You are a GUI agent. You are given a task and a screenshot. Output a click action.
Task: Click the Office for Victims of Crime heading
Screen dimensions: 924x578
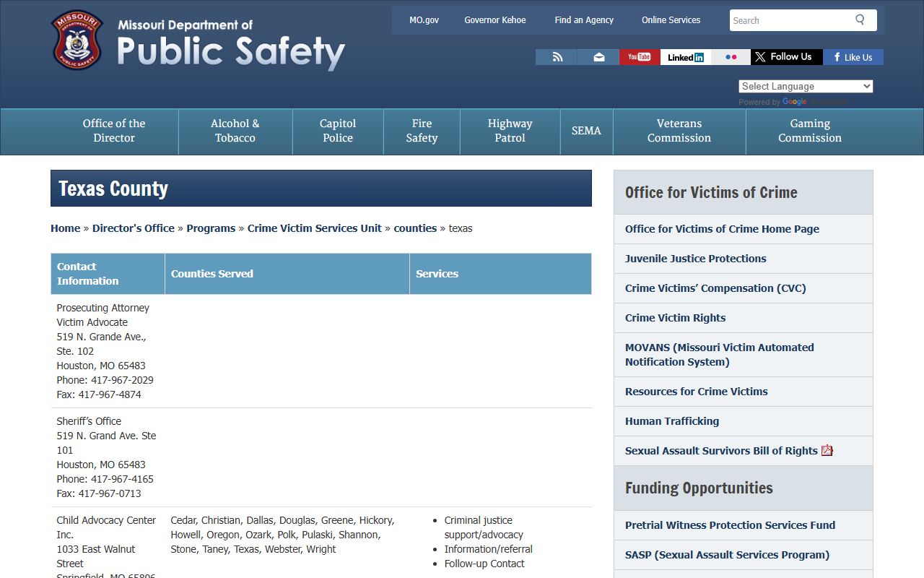pos(711,193)
